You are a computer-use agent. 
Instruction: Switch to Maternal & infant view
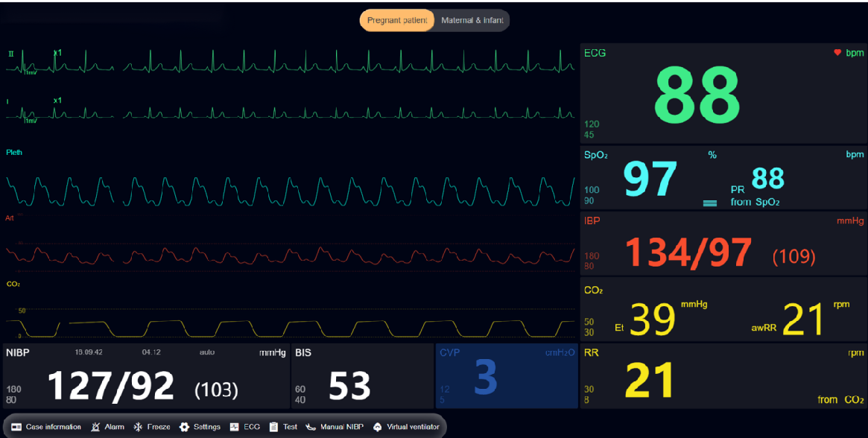tap(472, 21)
